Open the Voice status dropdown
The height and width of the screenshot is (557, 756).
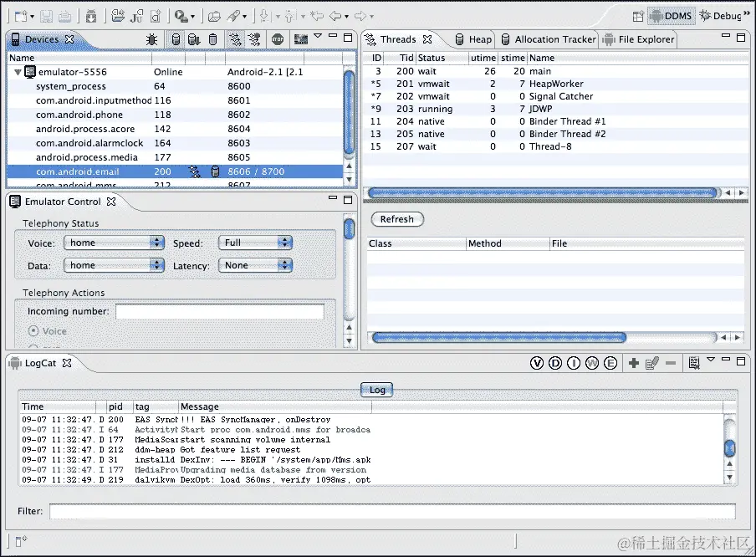[115, 243]
